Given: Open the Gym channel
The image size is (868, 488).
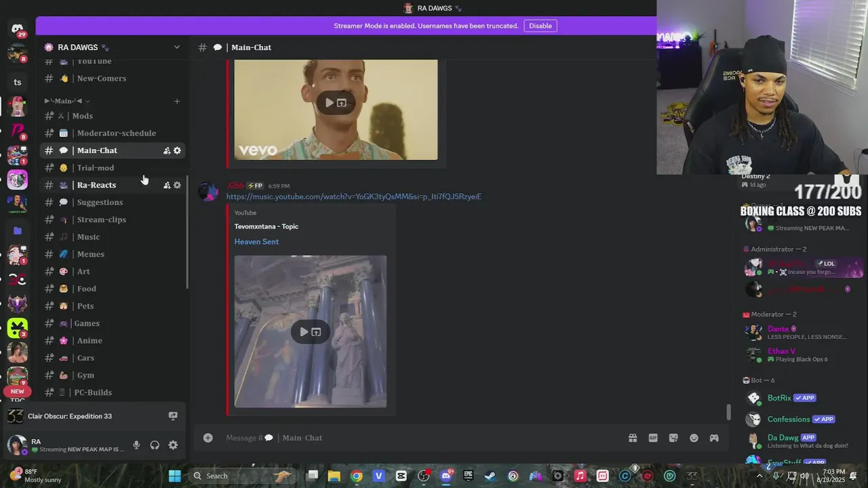Looking at the screenshot, I should point(112,375).
